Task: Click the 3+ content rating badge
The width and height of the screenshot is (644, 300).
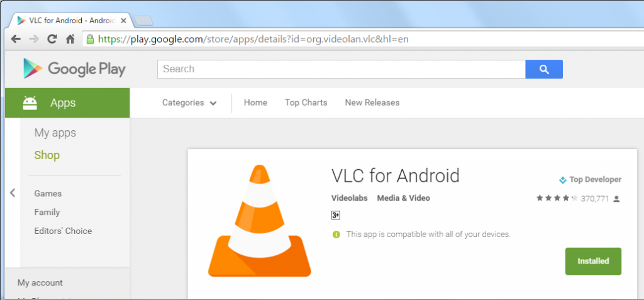Action: point(336,215)
